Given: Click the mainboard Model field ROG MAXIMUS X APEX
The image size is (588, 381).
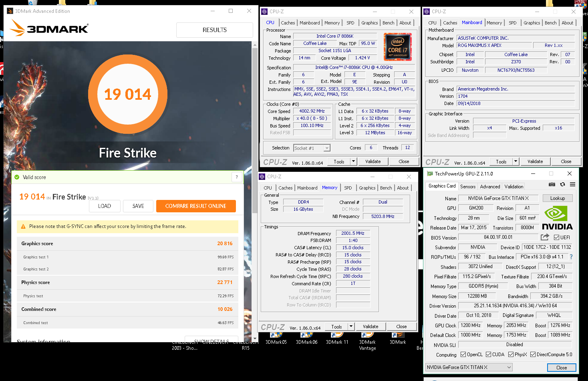Looking at the screenshot, I should pos(494,46).
